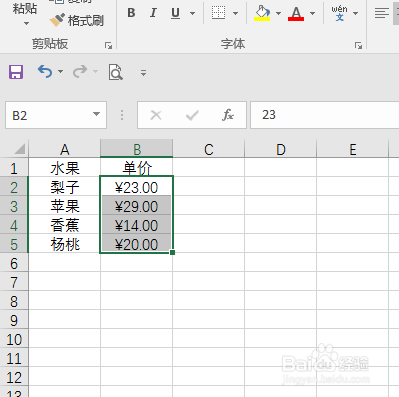
Task: Open the Name Box dropdown arrow
Action: (96, 114)
